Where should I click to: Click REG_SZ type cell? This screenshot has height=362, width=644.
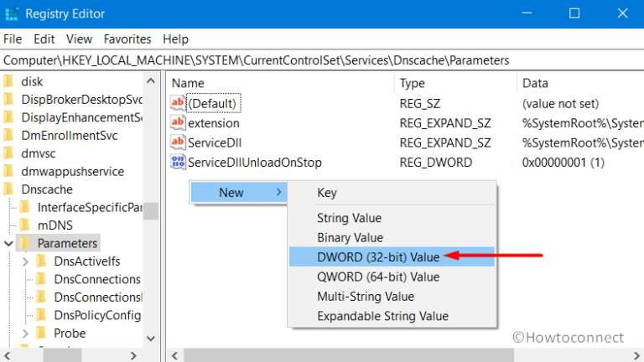(420, 104)
